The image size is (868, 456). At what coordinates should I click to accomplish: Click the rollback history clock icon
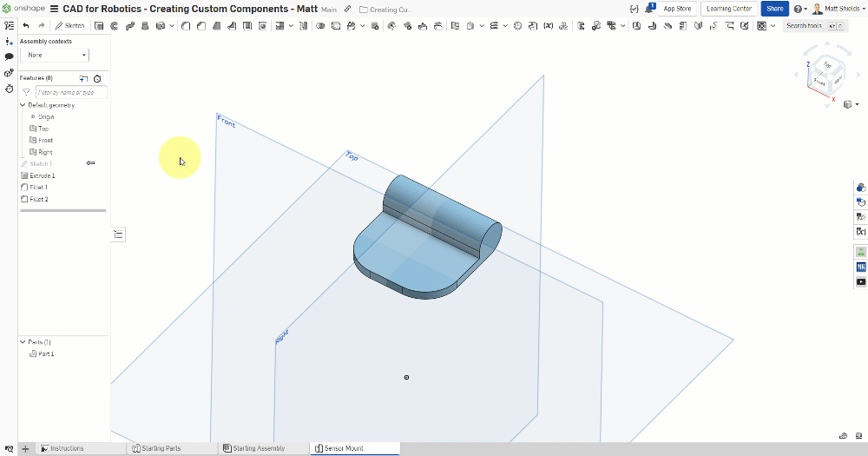(x=97, y=79)
